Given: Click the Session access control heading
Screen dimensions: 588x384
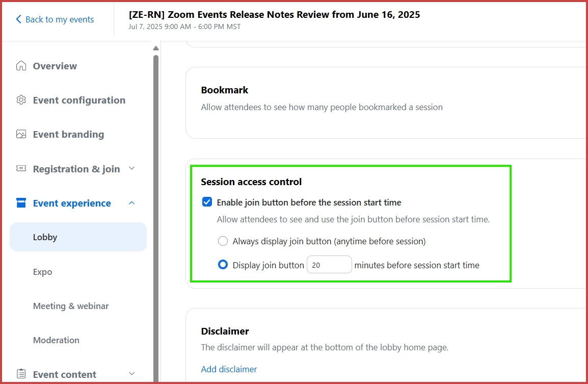Looking at the screenshot, I should tap(251, 182).
